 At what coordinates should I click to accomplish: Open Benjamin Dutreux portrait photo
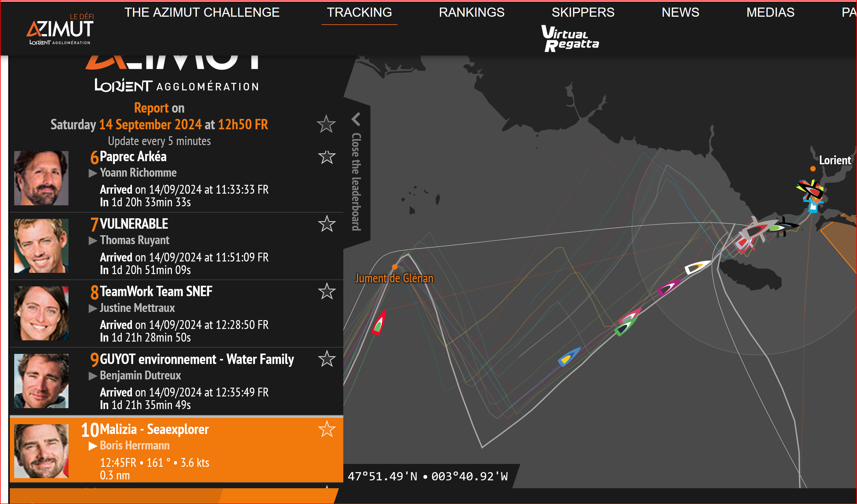[x=41, y=381]
